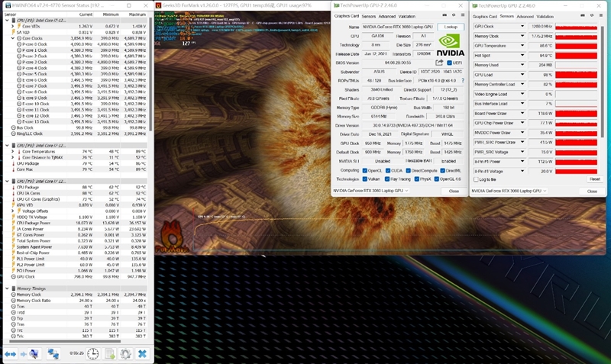The image size is (611, 364).
Task: Enable the Log to file checkbox
Action: tap(476, 179)
